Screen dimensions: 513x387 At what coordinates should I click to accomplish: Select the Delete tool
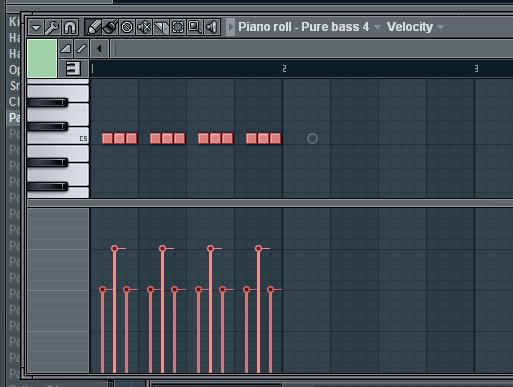(127, 27)
